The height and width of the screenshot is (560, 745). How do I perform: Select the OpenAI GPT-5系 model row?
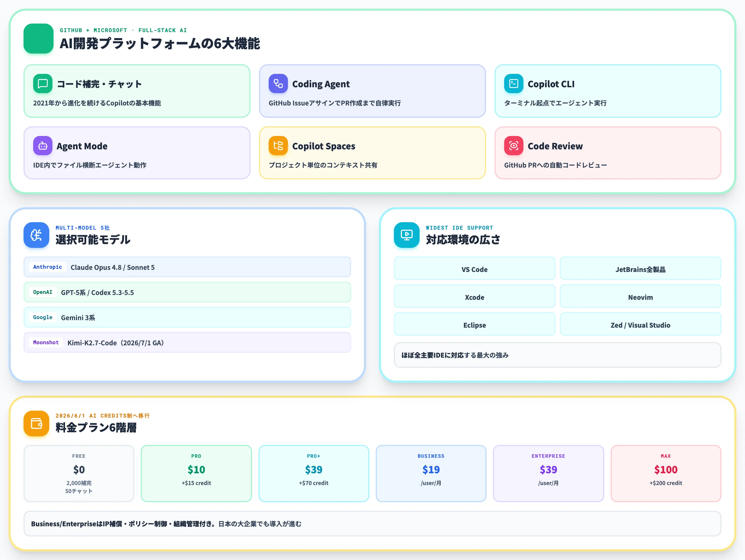[187, 292]
